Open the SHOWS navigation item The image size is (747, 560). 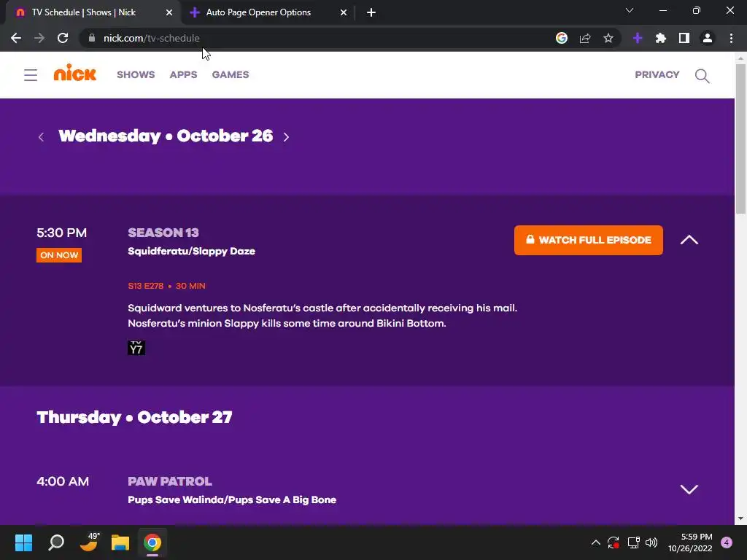pos(136,75)
